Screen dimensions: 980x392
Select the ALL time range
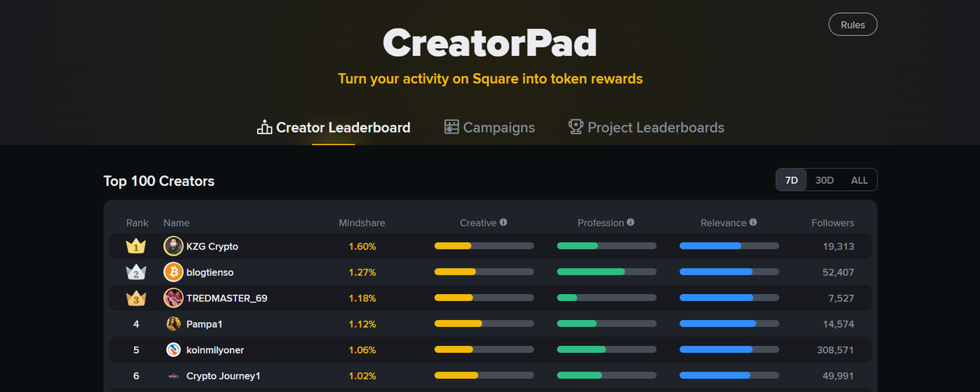coord(860,180)
